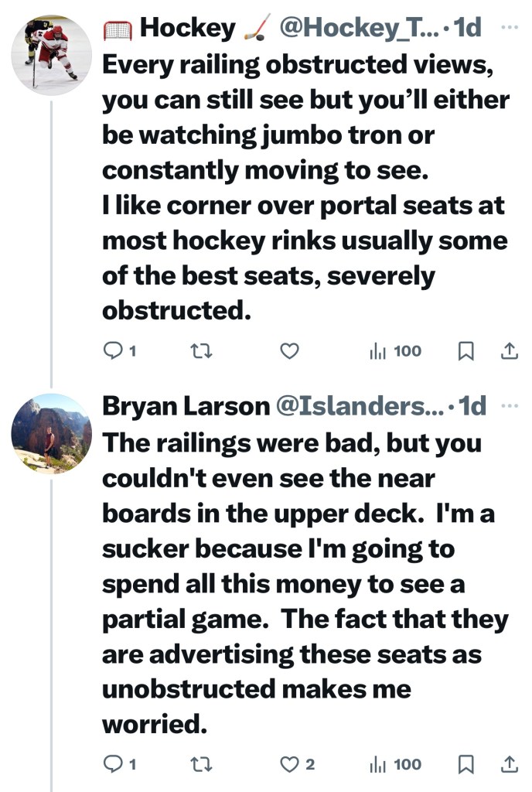Like Bryan Larson's tweet
This screenshot has width=532, height=792.
(x=289, y=764)
